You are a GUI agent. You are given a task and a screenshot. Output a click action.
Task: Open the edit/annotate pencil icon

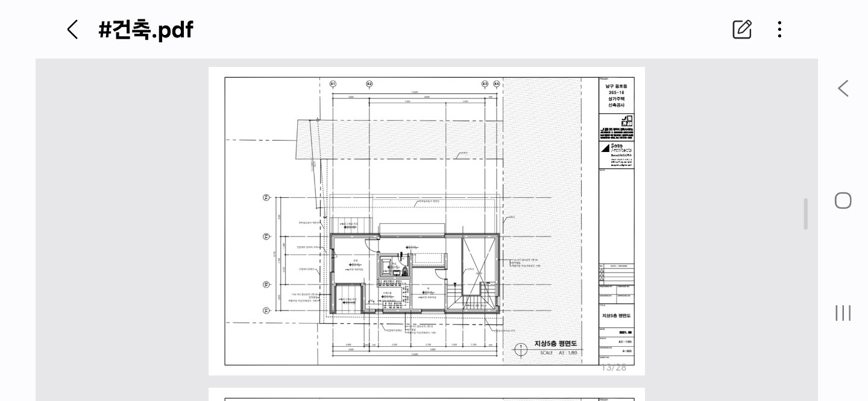[x=742, y=29]
